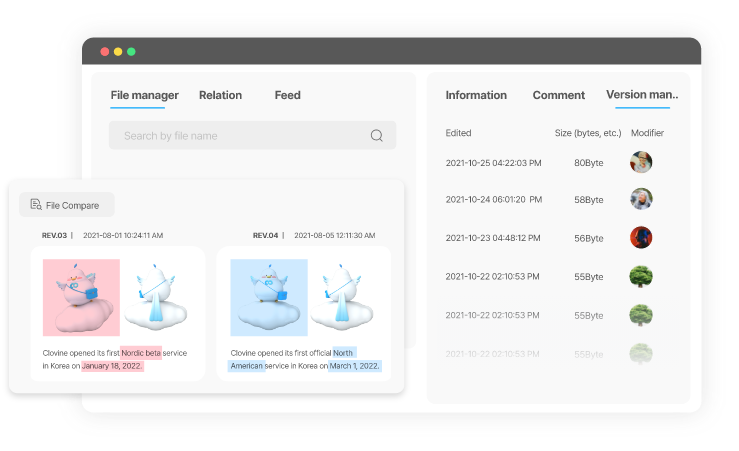This screenshot has width=739, height=451.
Task: Click the 2021-08-05 12:11:30 AM timestamp
Action: [335, 235]
